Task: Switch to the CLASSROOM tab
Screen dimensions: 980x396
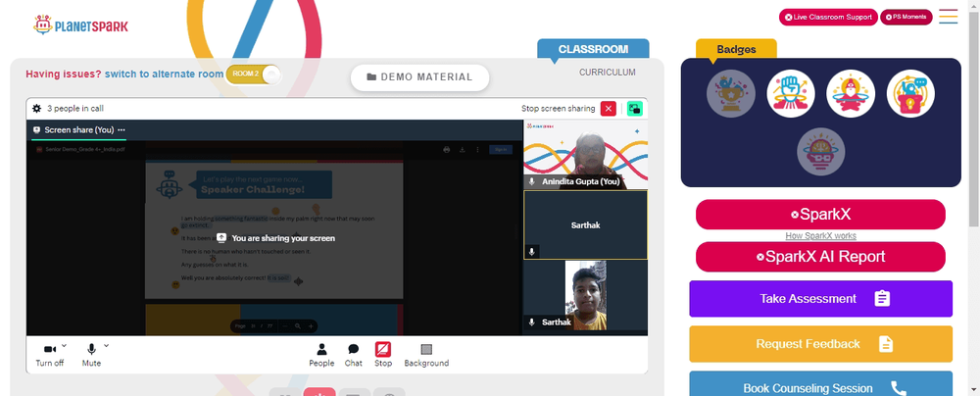Action: coord(593,49)
